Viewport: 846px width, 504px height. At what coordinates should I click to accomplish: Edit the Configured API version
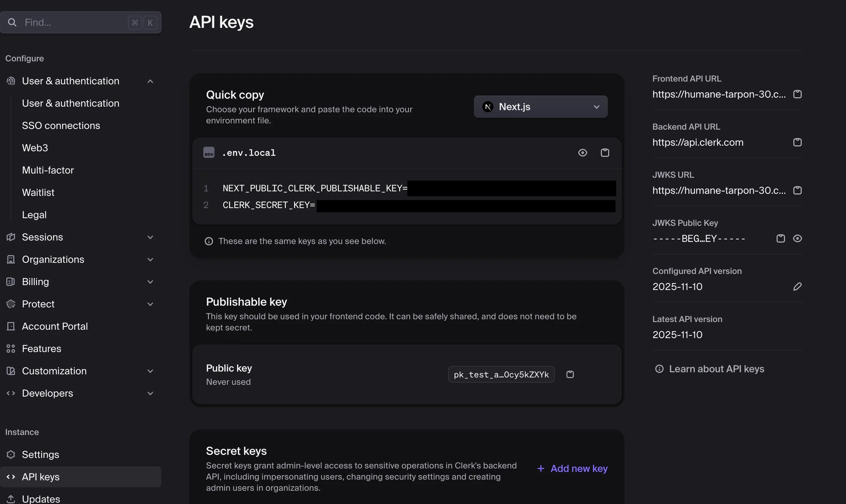(797, 287)
